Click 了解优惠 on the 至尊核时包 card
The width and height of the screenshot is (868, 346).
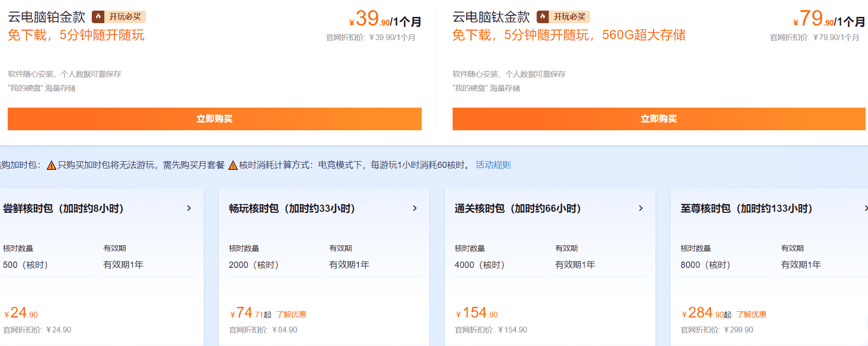(x=751, y=315)
